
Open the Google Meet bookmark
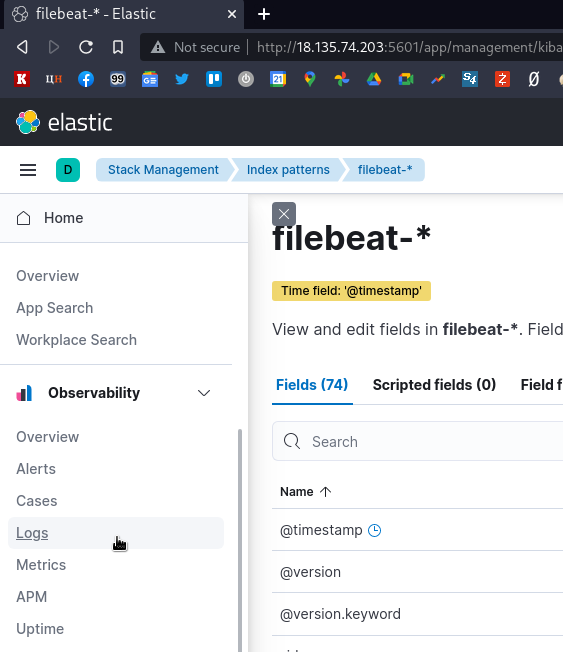point(406,79)
